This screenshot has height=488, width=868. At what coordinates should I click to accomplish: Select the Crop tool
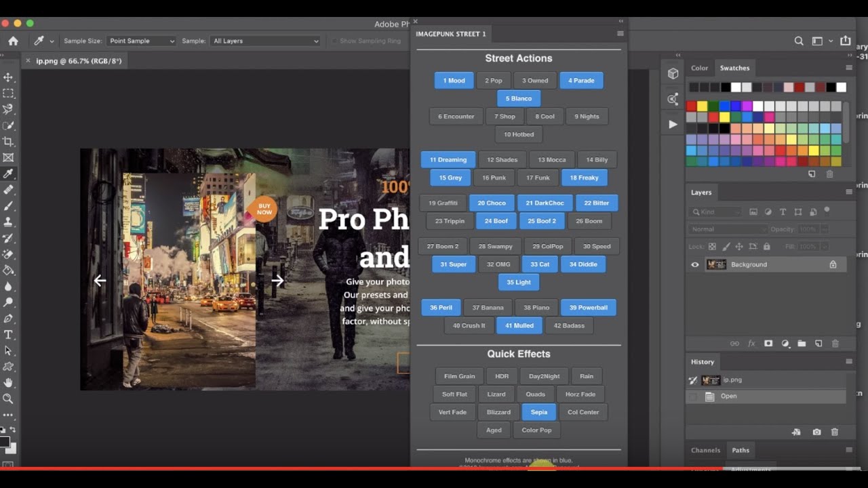pos(9,142)
